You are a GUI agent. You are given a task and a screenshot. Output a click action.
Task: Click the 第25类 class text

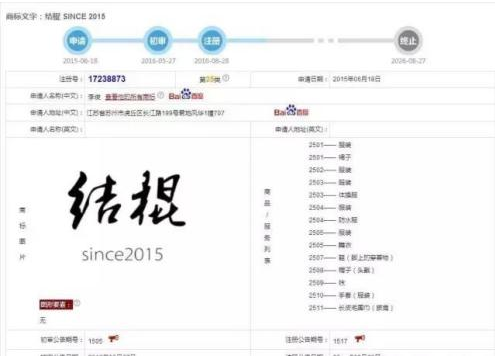210,79
